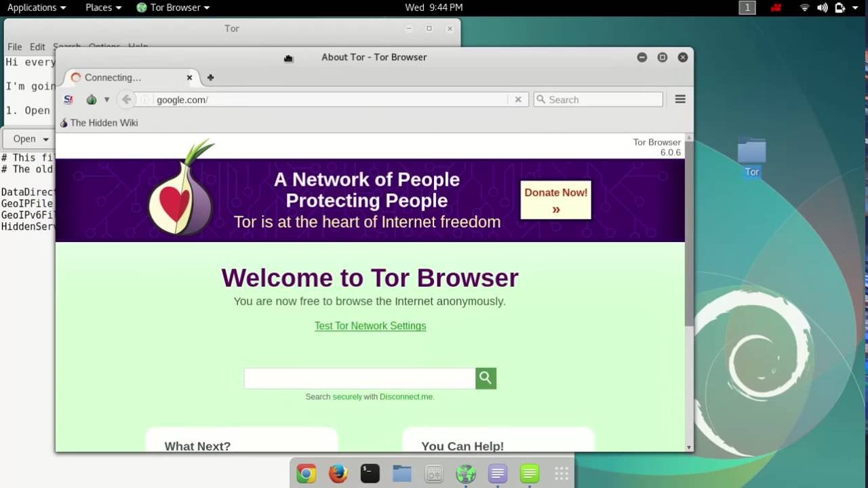868x488 pixels.
Task: Open Edit menu in Tor editor window
Action: pos(37,47)
